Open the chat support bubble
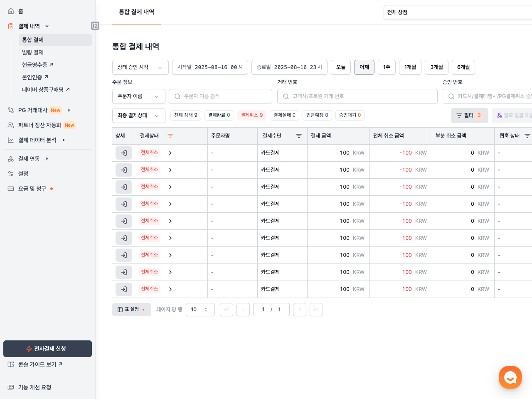532x399 pixels. click(510, 377)
